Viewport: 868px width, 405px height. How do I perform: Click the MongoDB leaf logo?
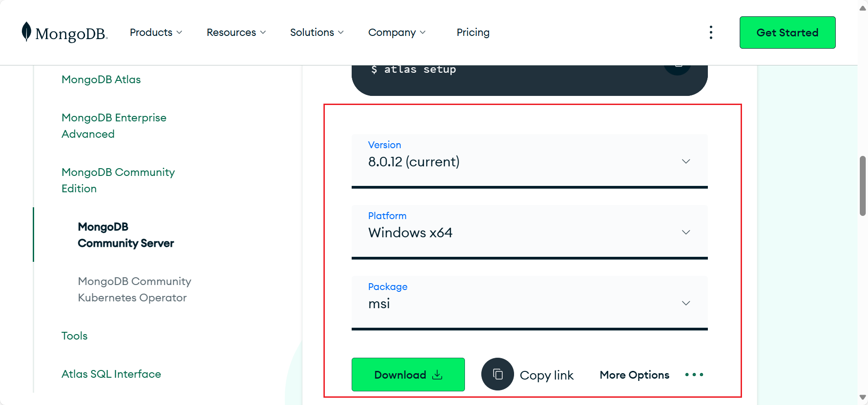click(64, 32)
